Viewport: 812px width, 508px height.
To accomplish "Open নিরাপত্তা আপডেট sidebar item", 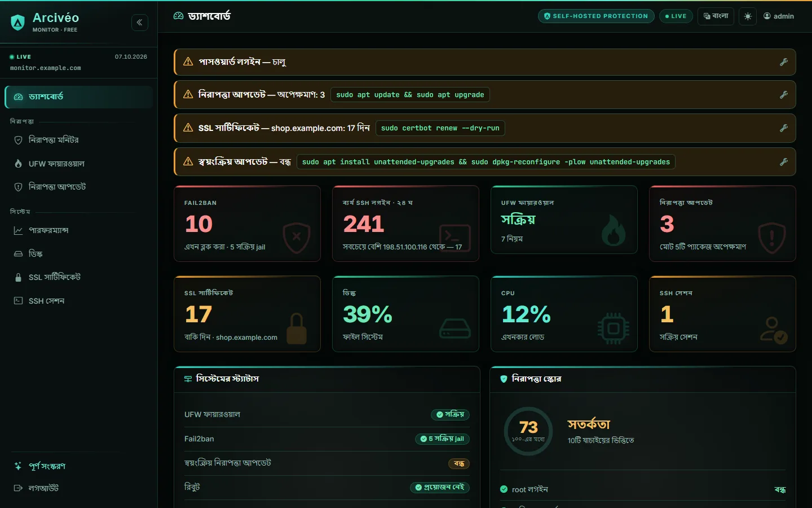I will click(79, 187).
